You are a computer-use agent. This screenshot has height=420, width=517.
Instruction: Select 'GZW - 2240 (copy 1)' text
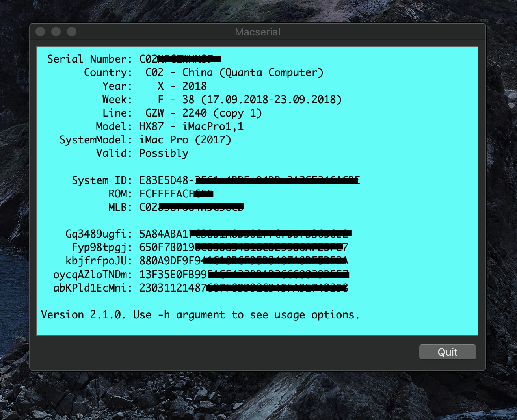click(204, 113)
